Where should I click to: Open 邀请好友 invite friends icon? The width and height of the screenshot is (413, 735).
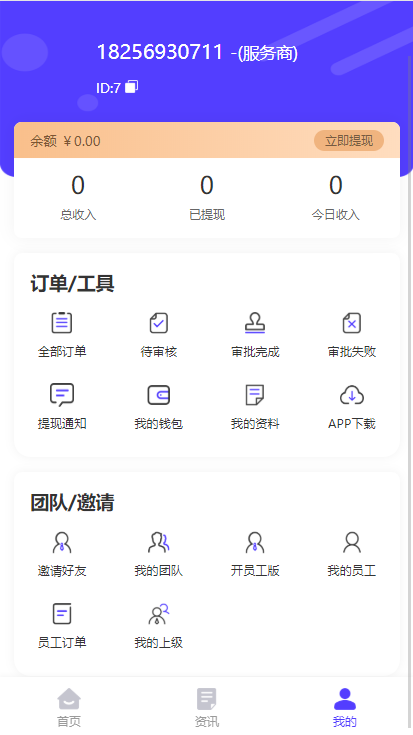coord(62,542)
